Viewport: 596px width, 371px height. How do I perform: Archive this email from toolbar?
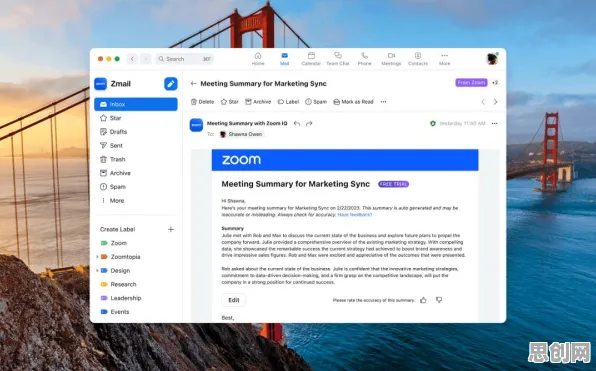[x=258, y=102]
